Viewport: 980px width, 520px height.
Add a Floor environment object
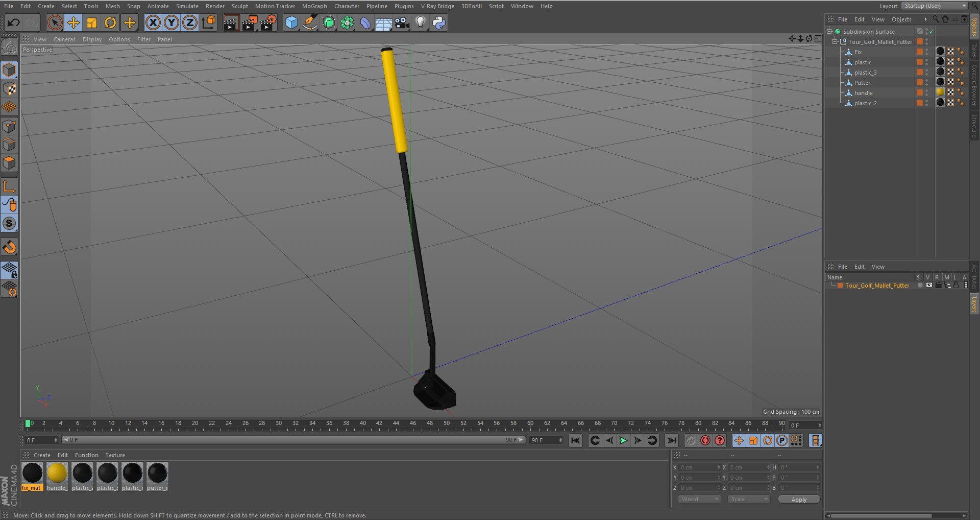(383, 22)
